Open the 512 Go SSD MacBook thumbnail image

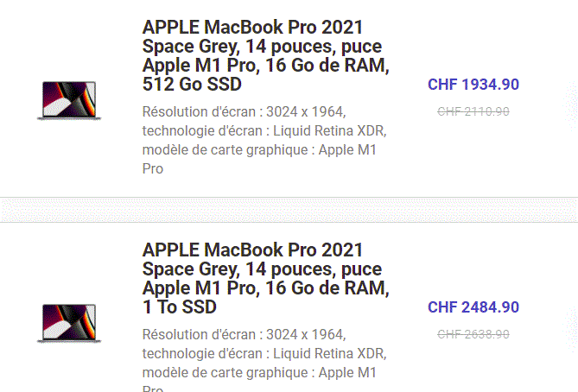coord(69,100)
